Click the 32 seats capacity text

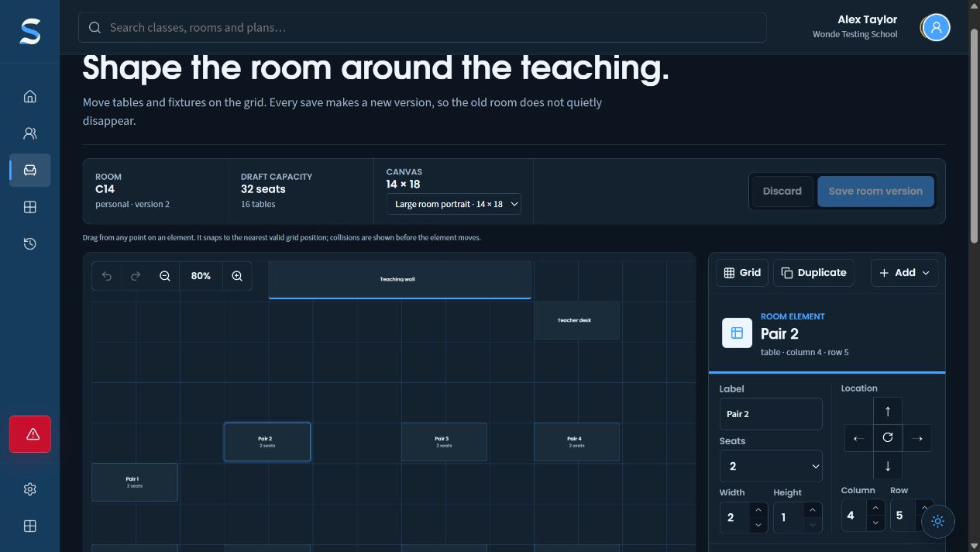tap(263, 189)
